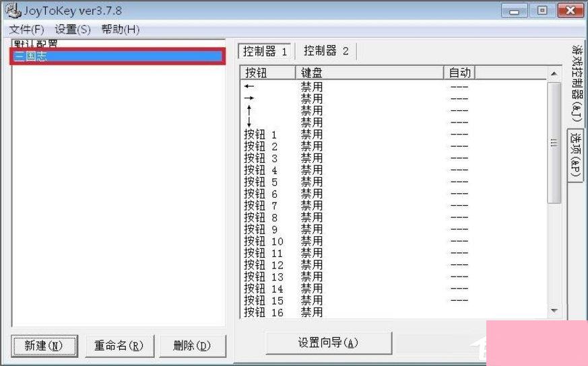Switch to the 控制器 1 tab
Screen dimensions: 588x366
pyautogui.click(x=265, y=51)
